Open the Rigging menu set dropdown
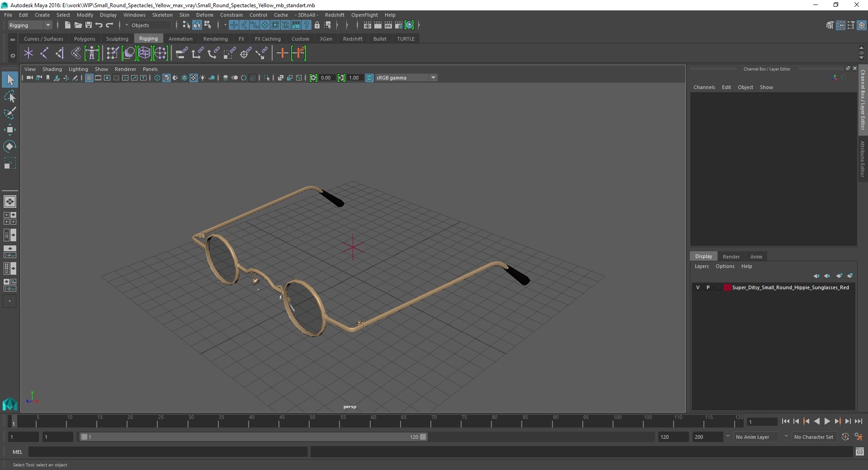 (x=30, y=25)
